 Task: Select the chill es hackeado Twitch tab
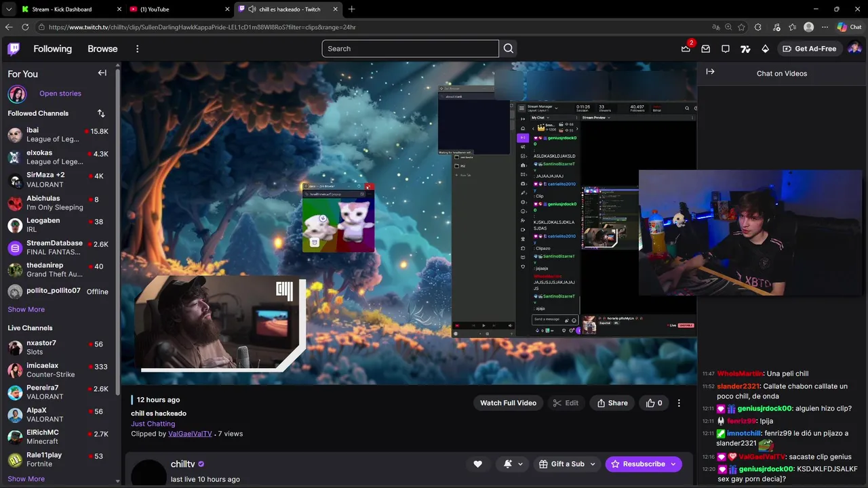(288, 9)
